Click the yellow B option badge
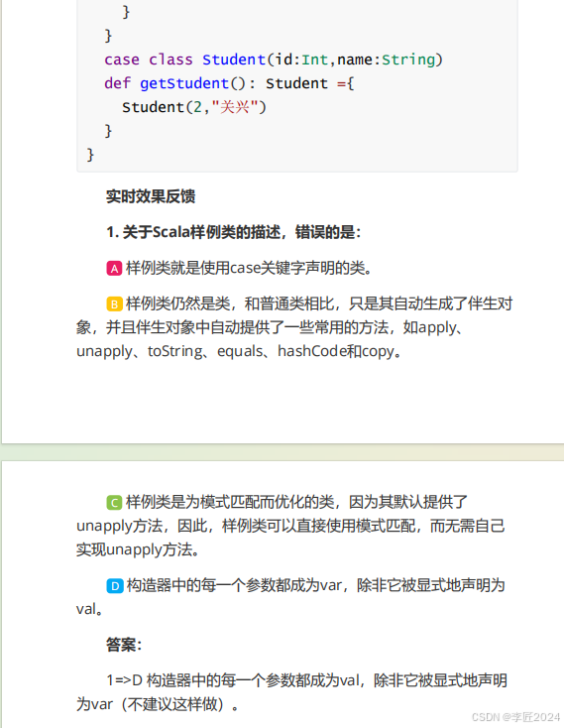This screenshot has width=564, height=728. click(x=114, y=304)
